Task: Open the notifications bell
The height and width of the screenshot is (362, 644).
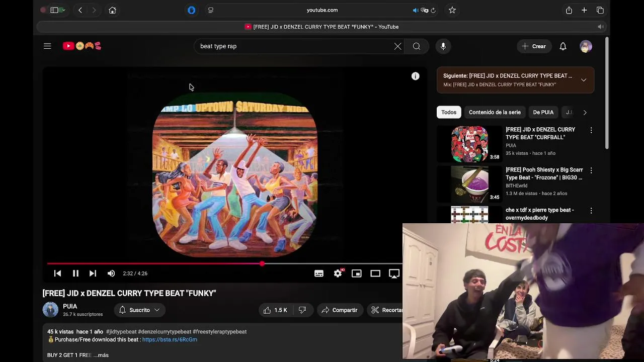Action: coord(563,46)
